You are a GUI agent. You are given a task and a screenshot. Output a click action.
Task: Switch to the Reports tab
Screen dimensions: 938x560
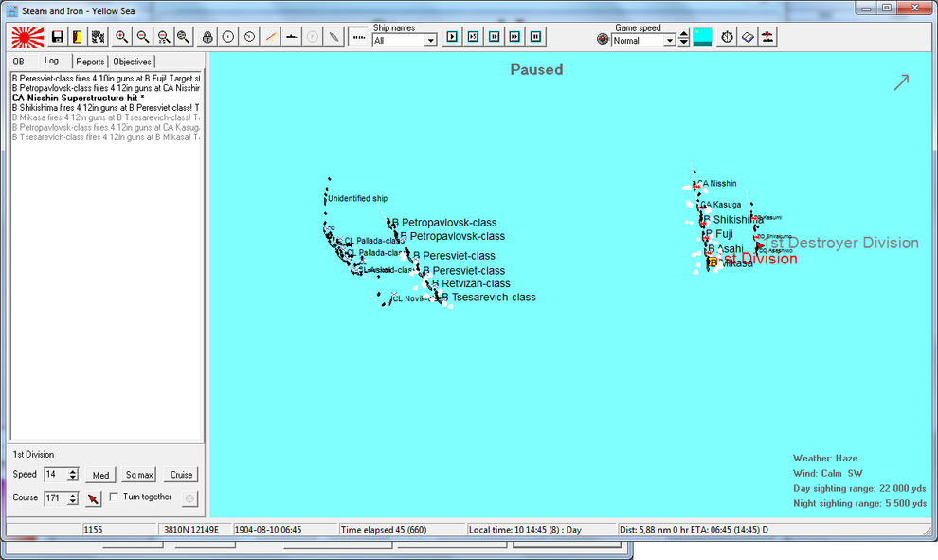90,62
